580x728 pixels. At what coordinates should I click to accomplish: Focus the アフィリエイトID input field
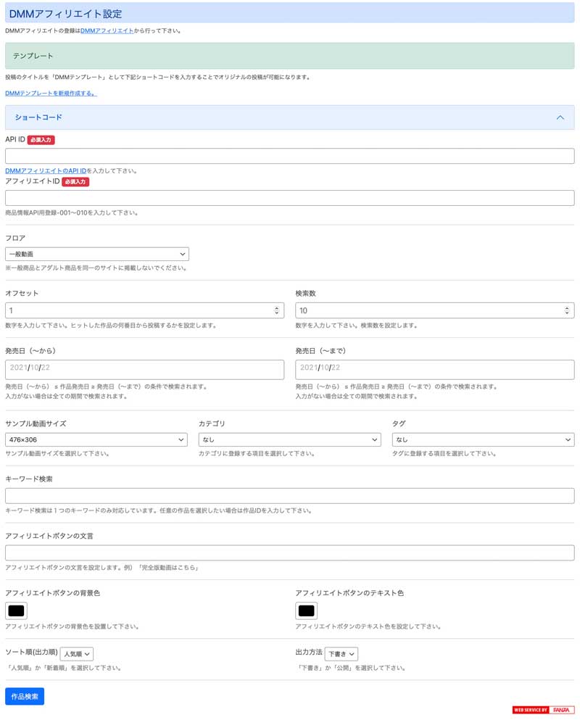tap(290, 198)
